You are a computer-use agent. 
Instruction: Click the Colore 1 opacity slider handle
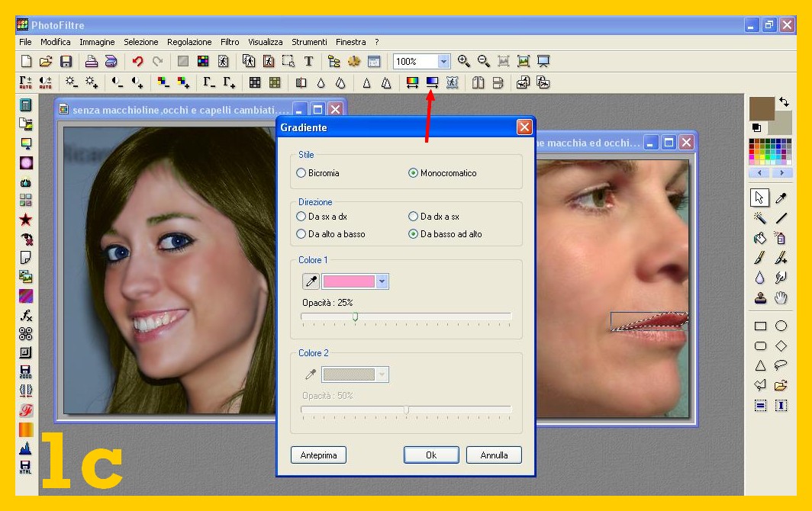pyautogui.click(x=355, y=316)
